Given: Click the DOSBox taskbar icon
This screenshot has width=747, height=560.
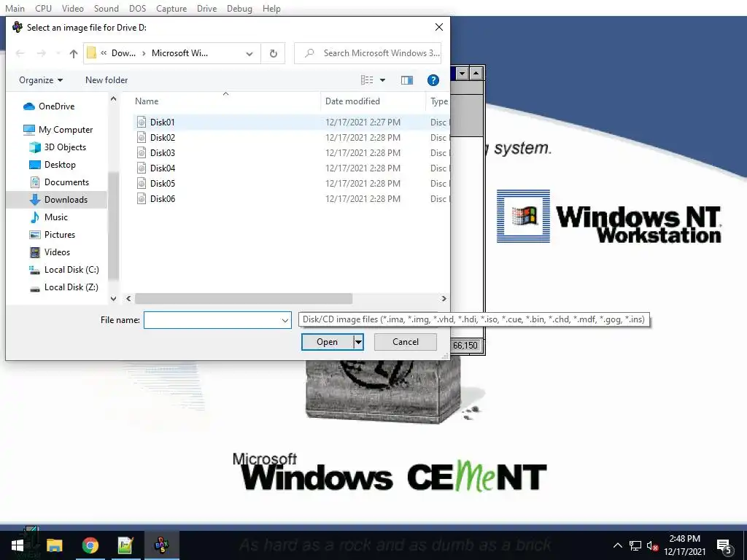Looking at the screenshot, I should 162,545.
